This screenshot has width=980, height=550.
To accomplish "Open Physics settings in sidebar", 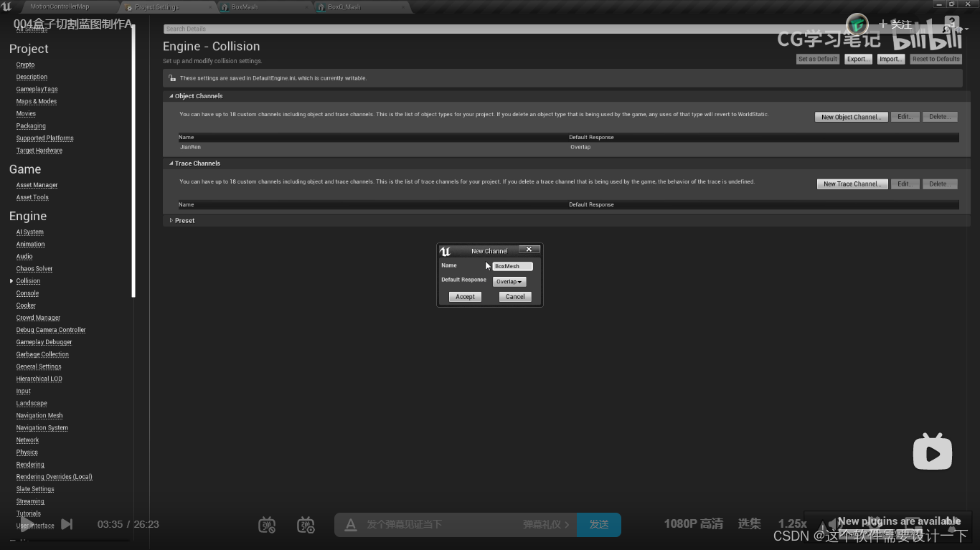I will point(27,452).
